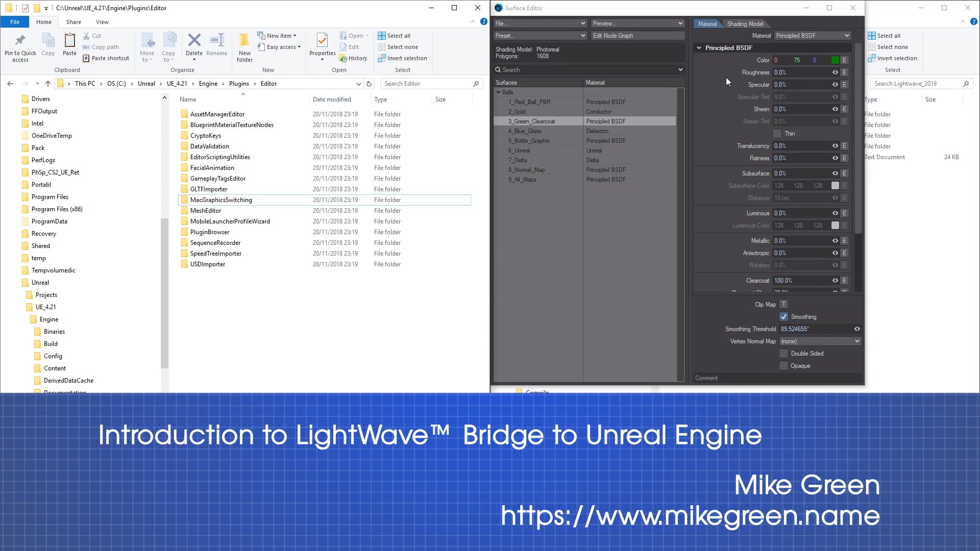Click the green Color swatch
Screen dimensions: 980x551
pos(835,60)
